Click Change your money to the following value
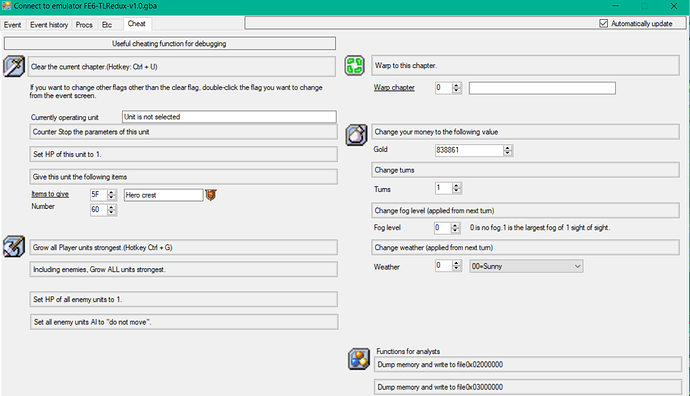The width and height of the screenshot is (690, 396). click(525, 132)
